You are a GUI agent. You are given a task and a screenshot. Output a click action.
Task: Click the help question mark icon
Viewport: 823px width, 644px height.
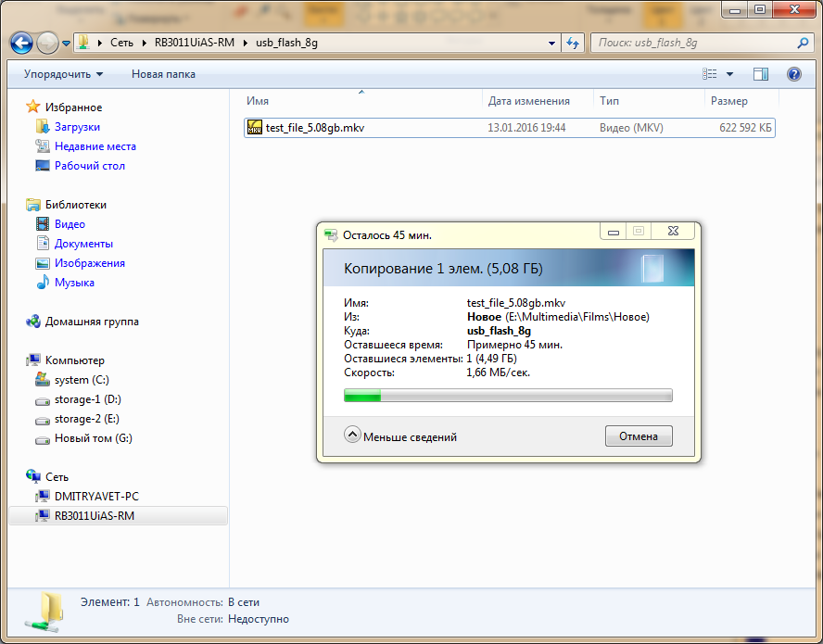793,74
